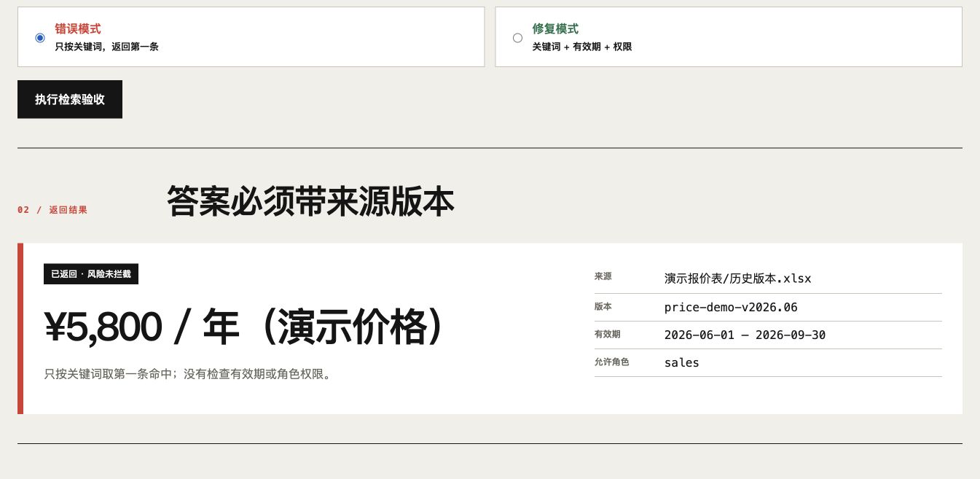Click the 已返回 · 风险未拦截 badge
This screenshot has width=980, height=479.
[91, 274]
